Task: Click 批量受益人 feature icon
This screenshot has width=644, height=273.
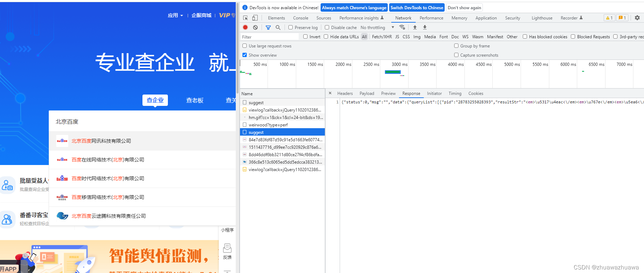Action: (7, 185)
